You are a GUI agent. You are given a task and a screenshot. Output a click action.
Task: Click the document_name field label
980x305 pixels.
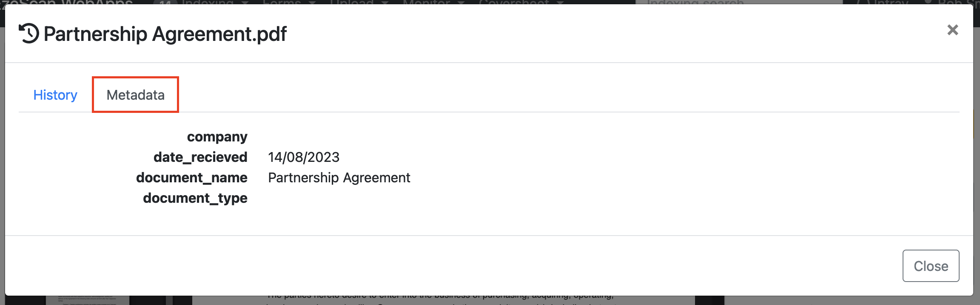(191, 178)
